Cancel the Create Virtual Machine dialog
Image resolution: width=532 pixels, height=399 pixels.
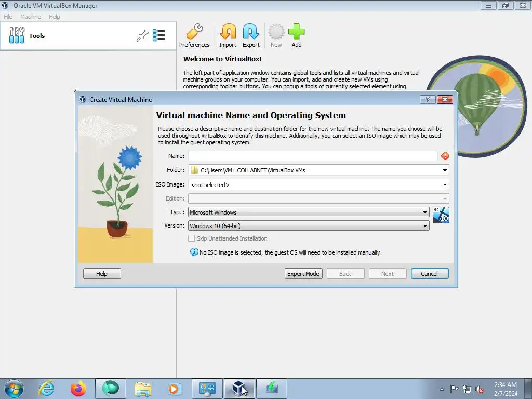[430, 274]
